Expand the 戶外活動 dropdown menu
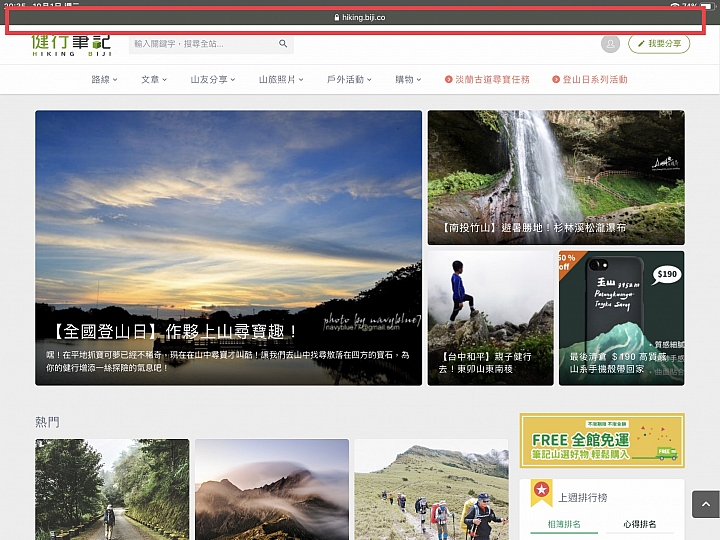The height and width of the screenshot is (540, 720). pos(349,79)
